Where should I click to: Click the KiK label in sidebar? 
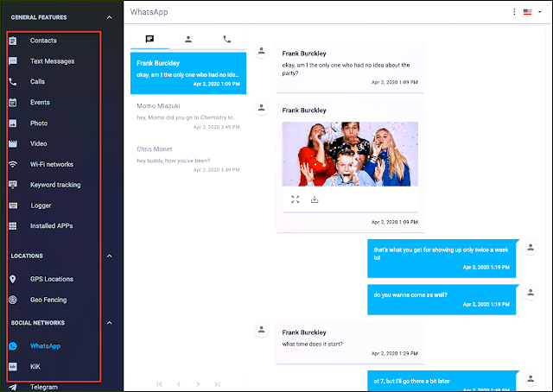tap(35, 367)
